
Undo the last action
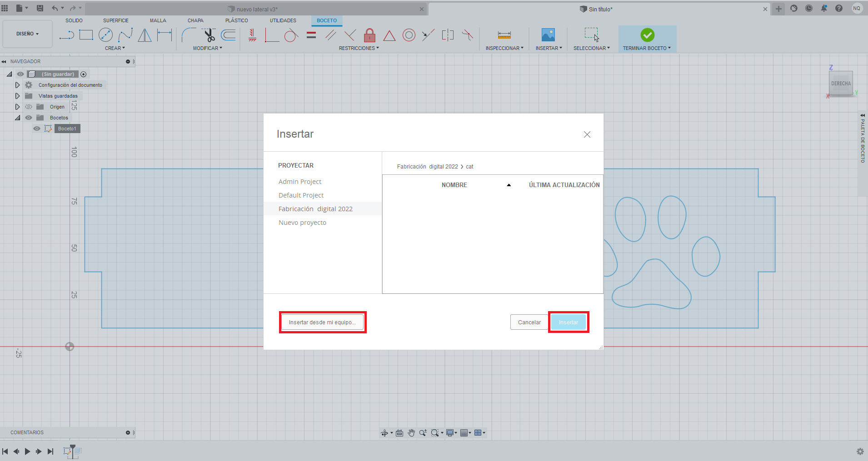click(x=55, y=8)
